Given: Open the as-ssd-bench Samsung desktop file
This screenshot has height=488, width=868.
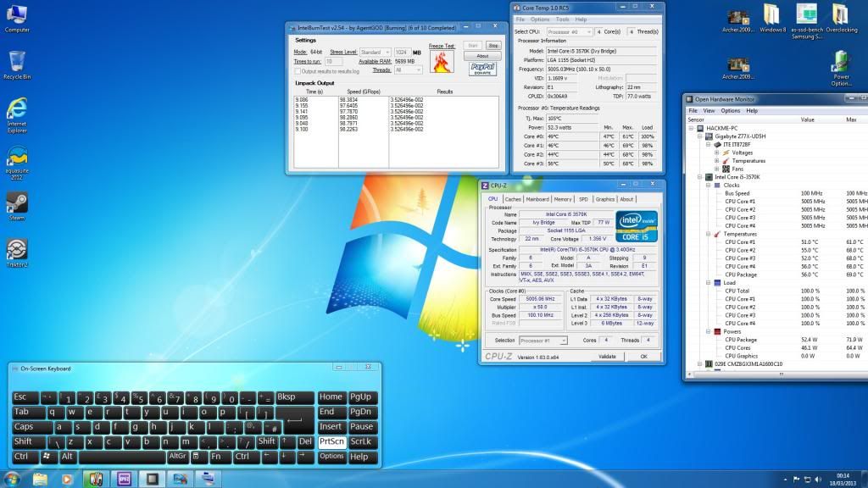Looking at the screenshot, I should (807, 21).
